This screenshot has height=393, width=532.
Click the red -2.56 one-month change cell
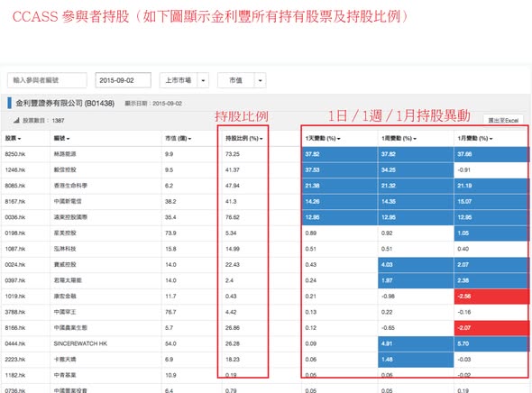(x=491, y=296)
